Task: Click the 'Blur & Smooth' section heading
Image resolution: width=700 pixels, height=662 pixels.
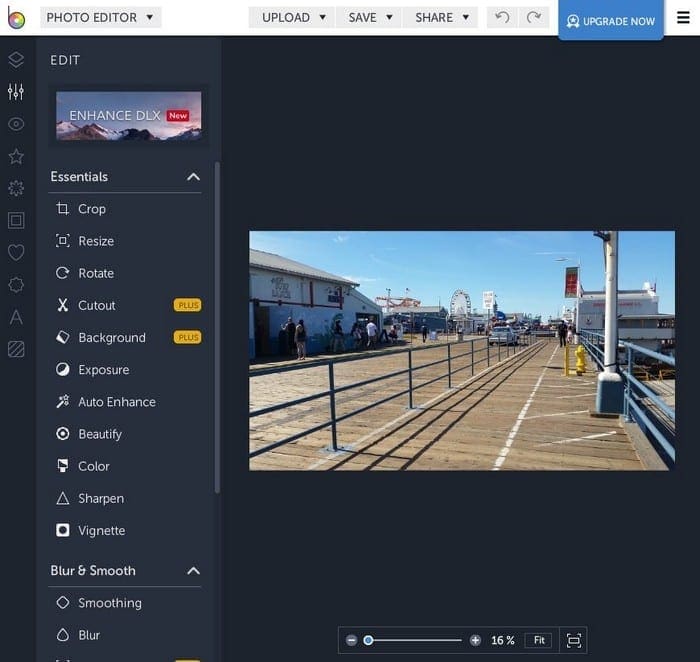Action: click(x=93, y=570)
